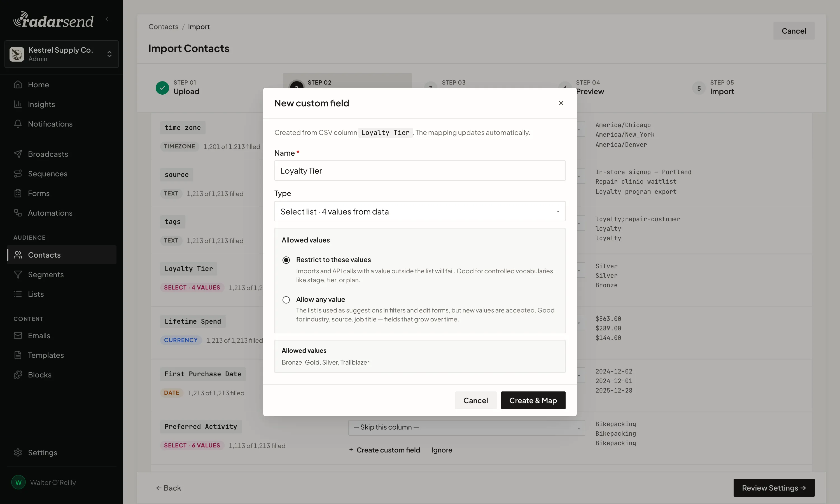The width and height of the screenshot is (840, 504).
Task: Open the Type select list dropdown
Action: tap(420, 211)
